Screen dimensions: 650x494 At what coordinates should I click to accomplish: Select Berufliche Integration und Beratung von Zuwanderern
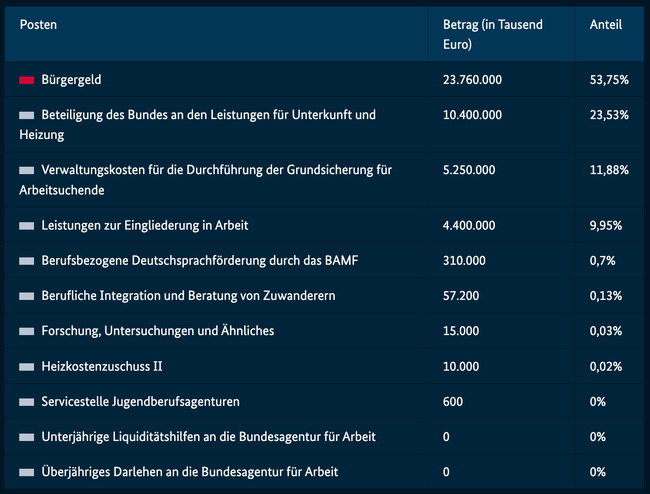coord(190,296)
